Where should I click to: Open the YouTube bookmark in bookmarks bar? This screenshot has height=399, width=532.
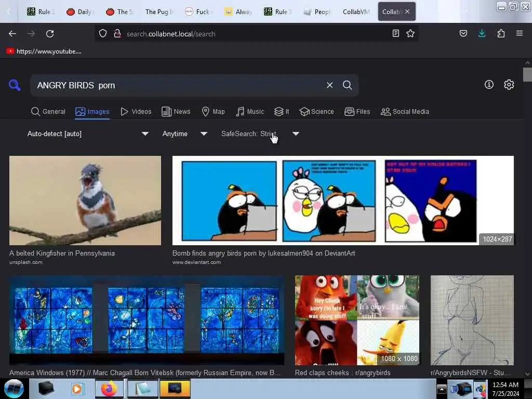pos(44,51)
